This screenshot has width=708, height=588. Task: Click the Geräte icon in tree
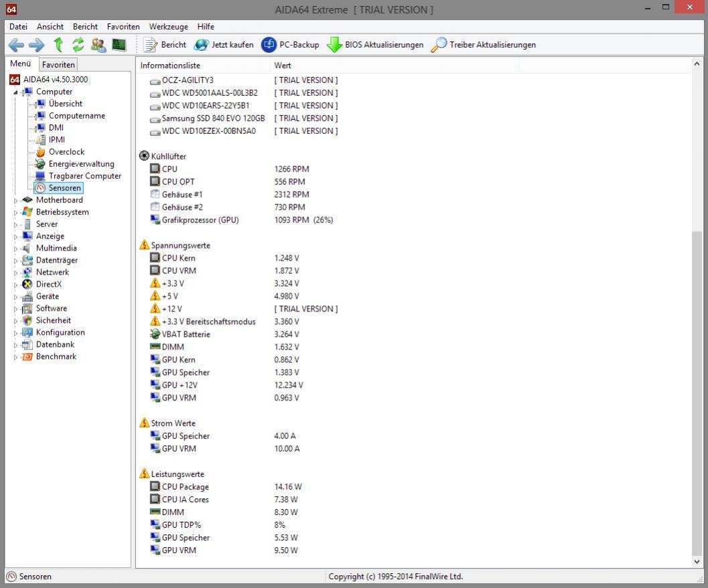tap(27, 296)
